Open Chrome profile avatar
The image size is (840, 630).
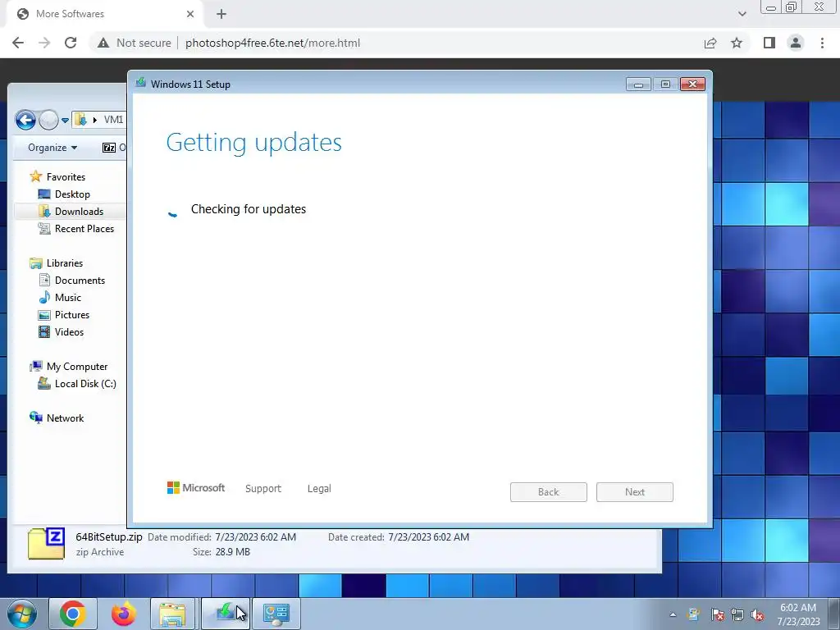[796, 43]
